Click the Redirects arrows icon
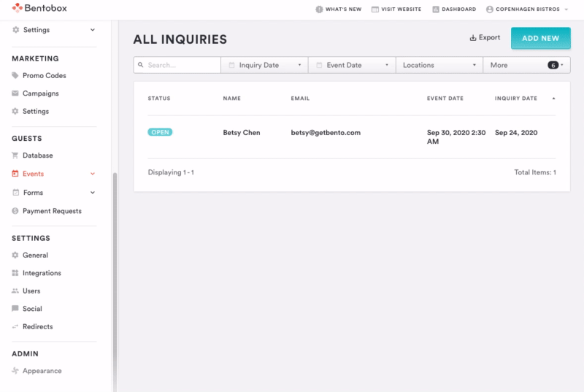The width and height of the screenshot is (584, 392). coord(15,326)
